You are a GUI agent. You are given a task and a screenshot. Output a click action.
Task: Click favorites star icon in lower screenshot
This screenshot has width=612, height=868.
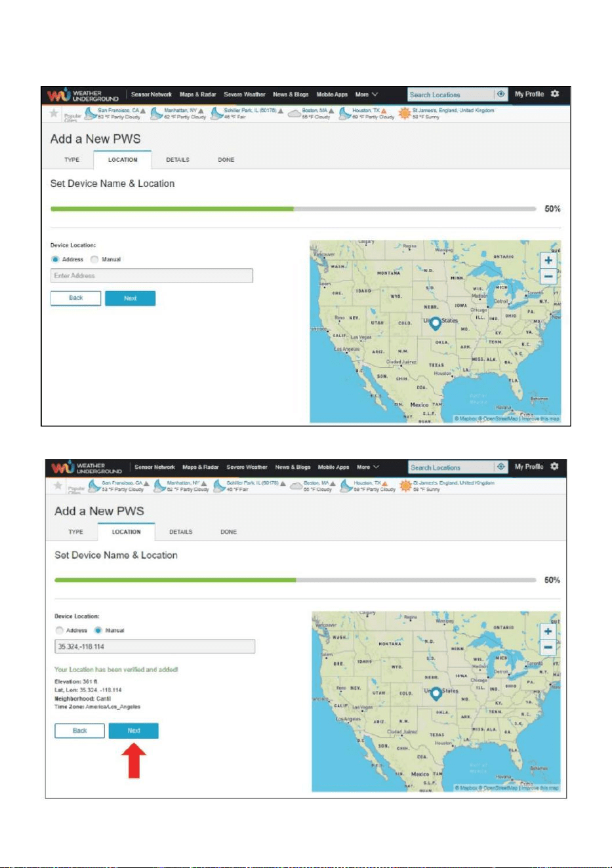pos(58,486)
